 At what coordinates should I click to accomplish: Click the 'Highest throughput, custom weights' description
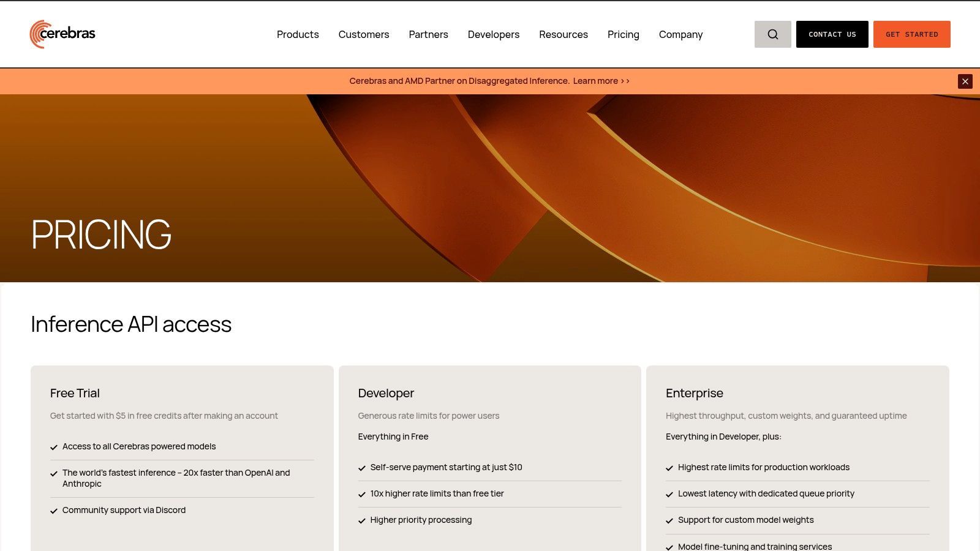coord(786,416)
